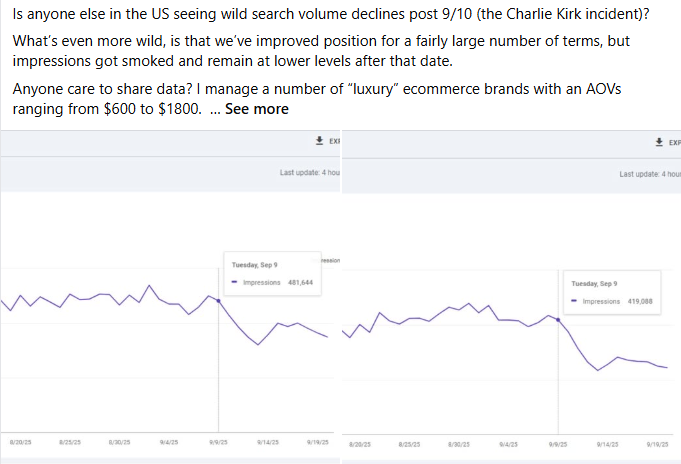Click Last update text on right chart

click(x=650, y=174)
